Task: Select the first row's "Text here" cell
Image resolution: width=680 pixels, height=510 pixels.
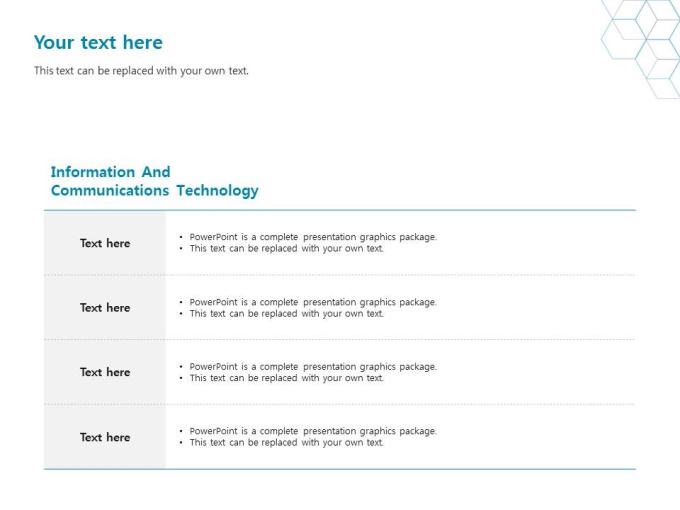Action: tap(105, 243)
